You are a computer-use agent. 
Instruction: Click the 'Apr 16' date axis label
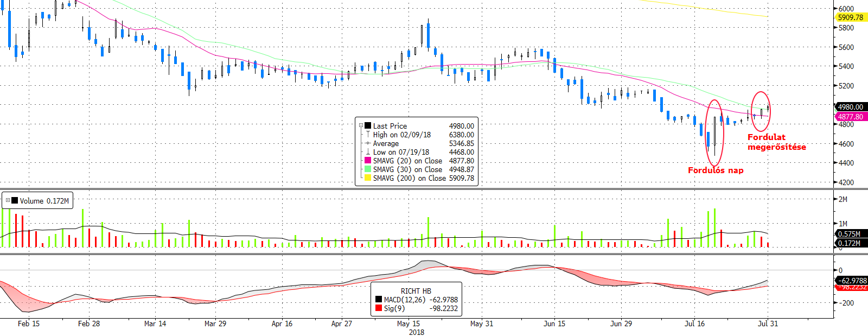point(282,324)
